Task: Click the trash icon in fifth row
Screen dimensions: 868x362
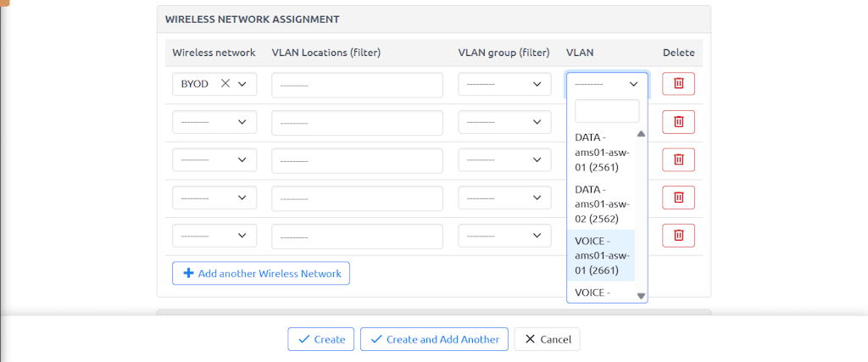Action: (x=678, y=236)
